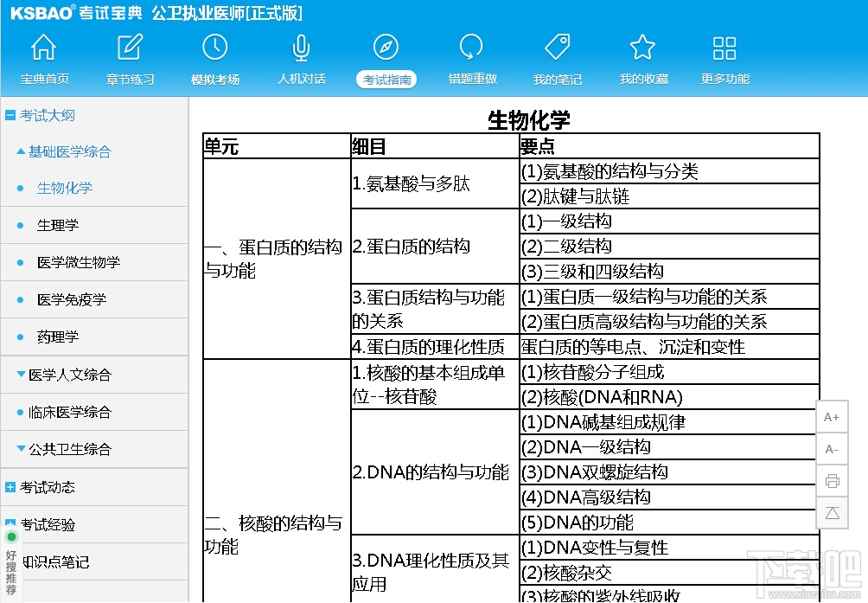Screen dimensions: 868x603
Task: Click cell 4.蛋白质的理化性质
Action: 435,347
